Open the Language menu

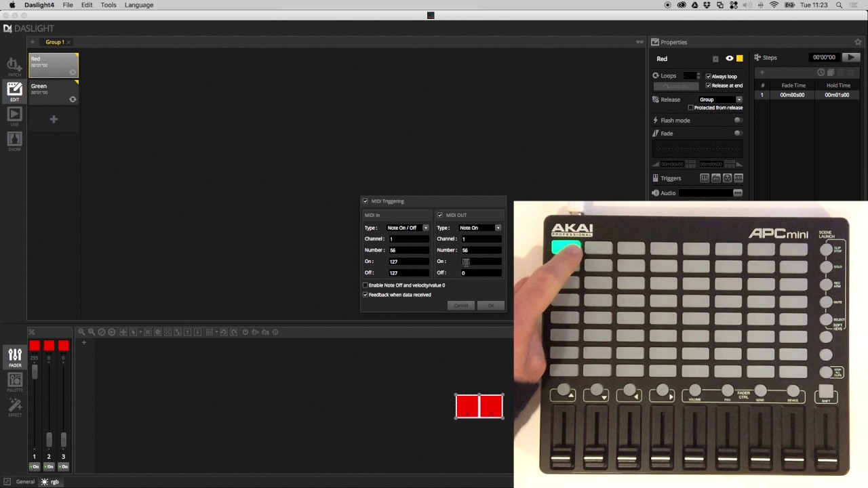click(x=139, y=5)
